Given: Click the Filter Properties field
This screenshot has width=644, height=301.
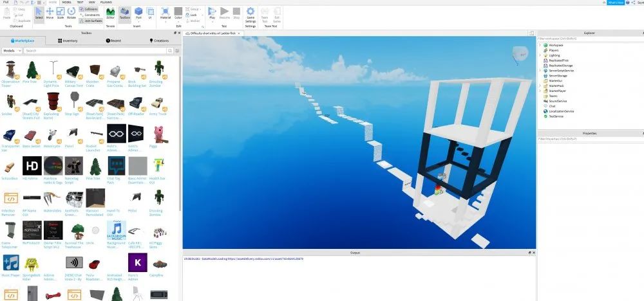Looking at the screenshot, I should (590, 139).
